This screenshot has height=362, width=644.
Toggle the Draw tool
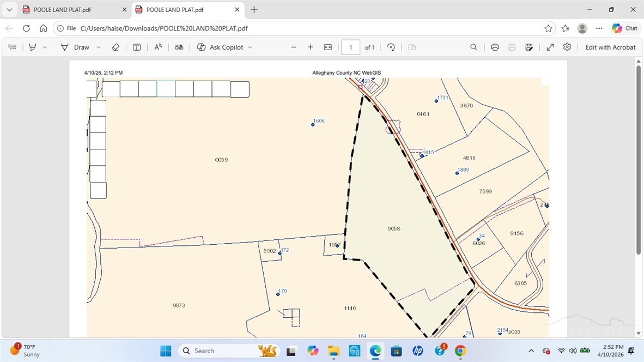pos(75,47)
